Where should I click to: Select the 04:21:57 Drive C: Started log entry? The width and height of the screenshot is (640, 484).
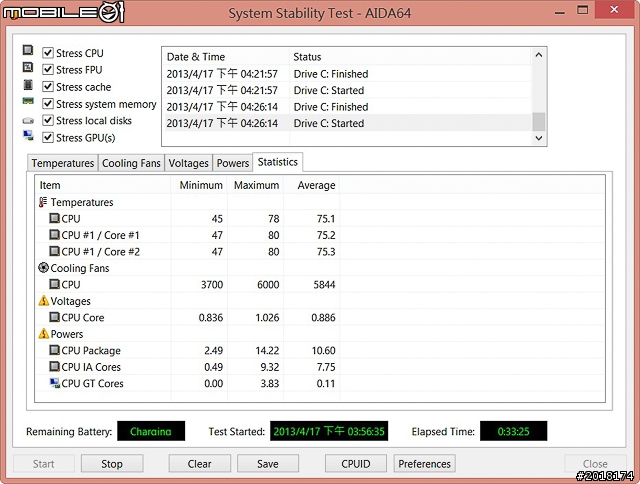click(347, 90)
